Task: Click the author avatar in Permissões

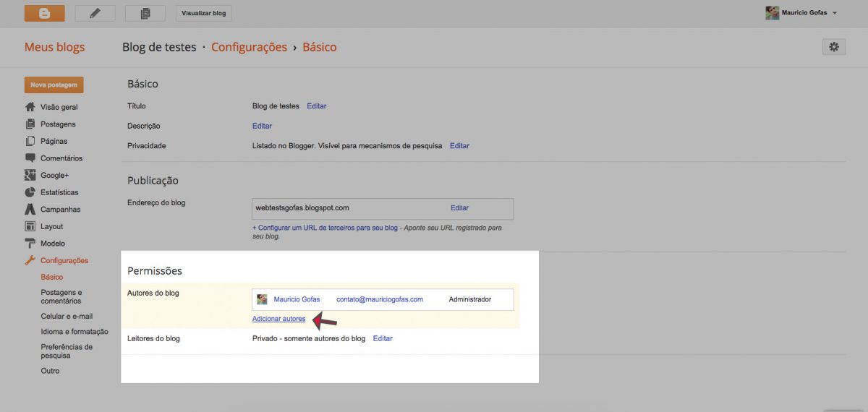Action: tap(262, 299)
